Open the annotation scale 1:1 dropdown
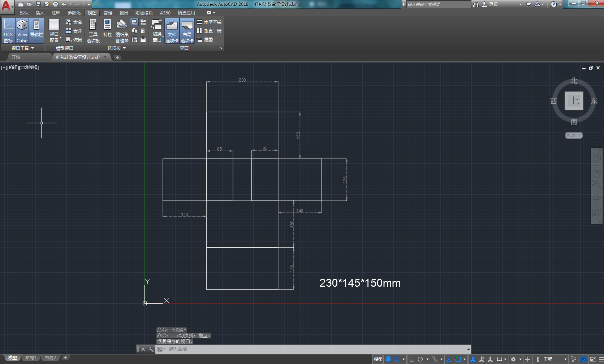Viewport: 604px width, 364px height. (x=501, y=359)
